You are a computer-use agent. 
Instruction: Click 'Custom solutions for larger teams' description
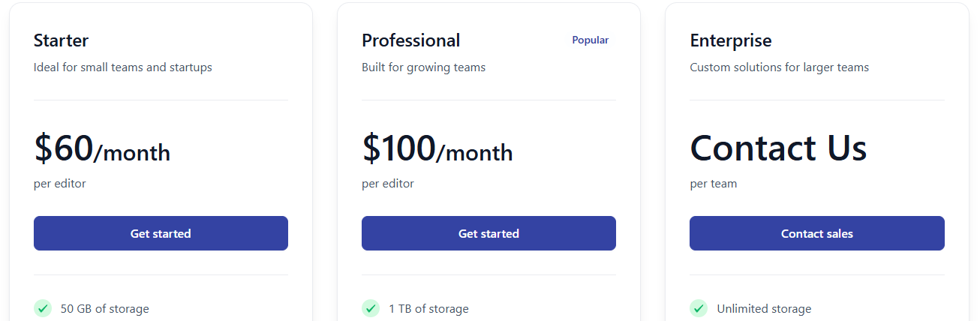tap(779, 67)
